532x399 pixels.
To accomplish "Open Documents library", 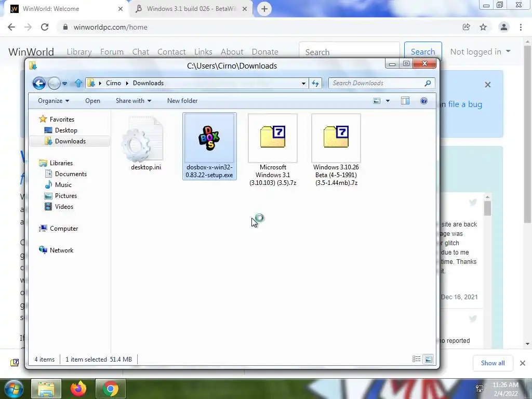I will point(71,174).
